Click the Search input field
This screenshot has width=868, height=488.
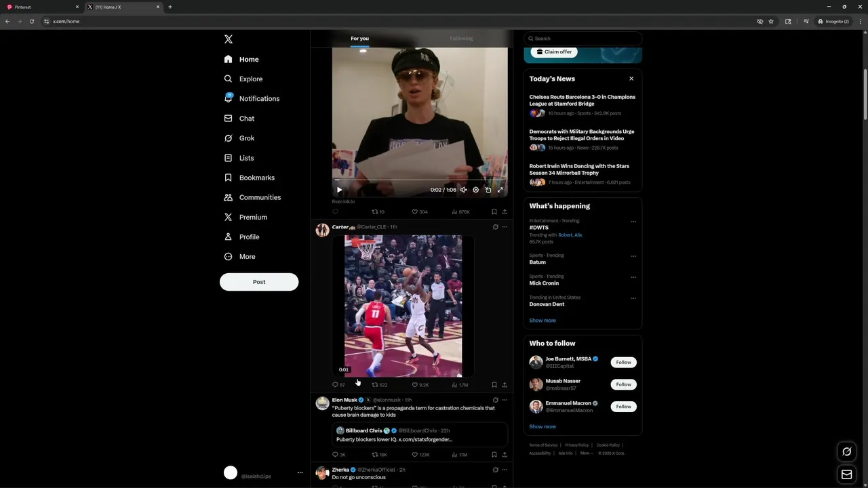tap(583, 39)
